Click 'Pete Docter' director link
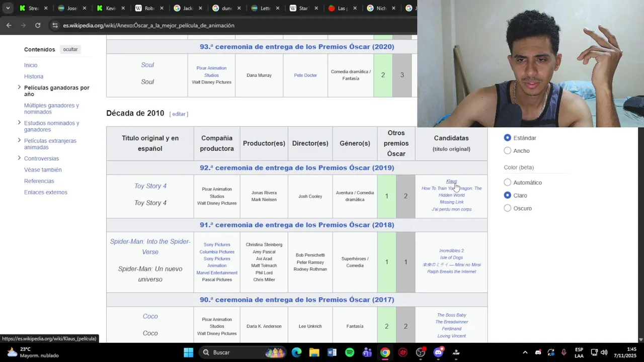 (x=305, y=75)
